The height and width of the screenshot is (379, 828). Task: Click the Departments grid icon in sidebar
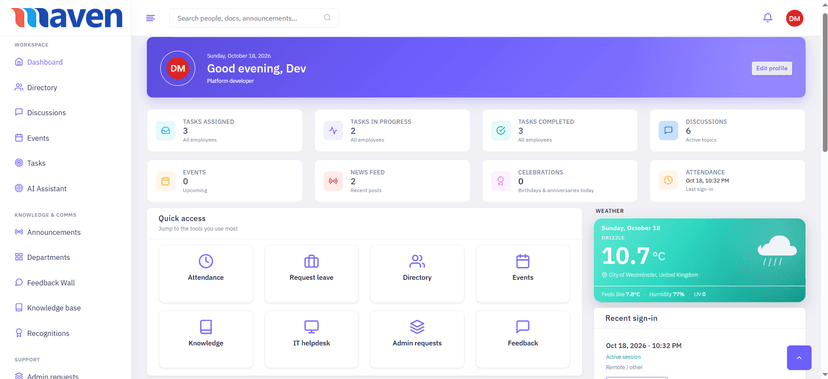click(19, 257)
